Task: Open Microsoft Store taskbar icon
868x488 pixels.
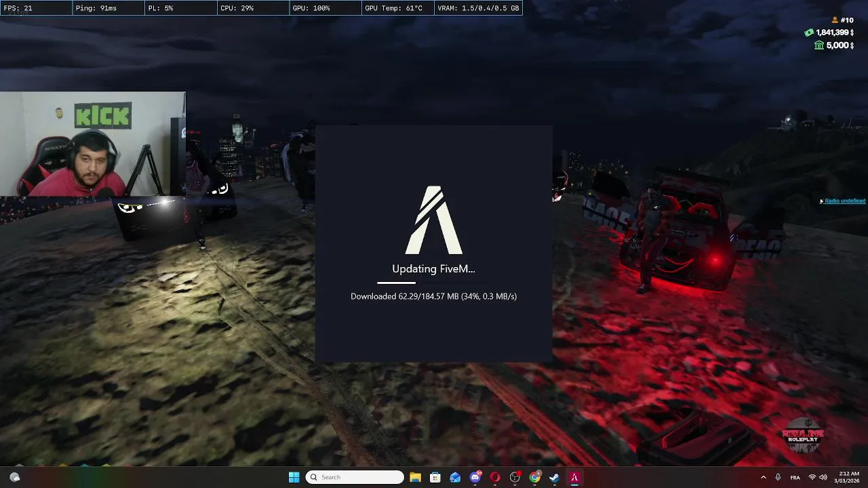Action: point(435,477)
